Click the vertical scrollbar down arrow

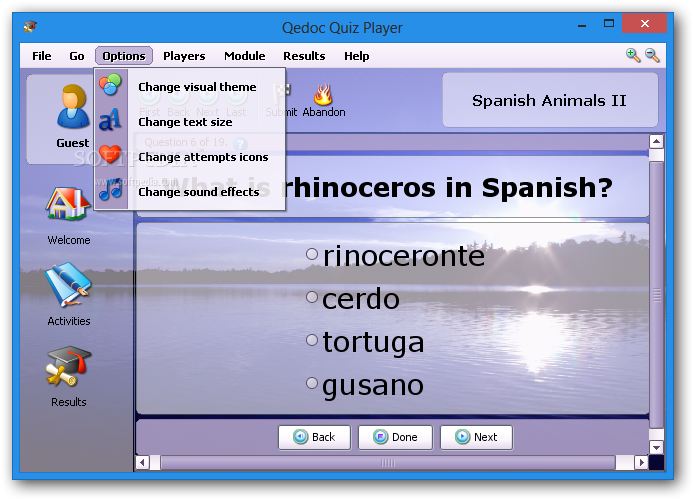coord(656,447)
